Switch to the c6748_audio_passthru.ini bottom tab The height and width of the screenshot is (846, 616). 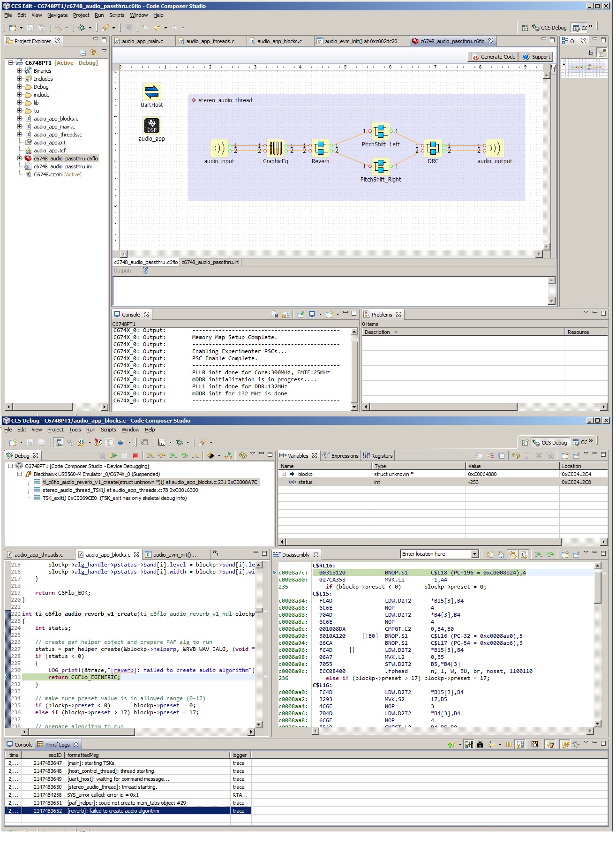click(x=210, y=262)
